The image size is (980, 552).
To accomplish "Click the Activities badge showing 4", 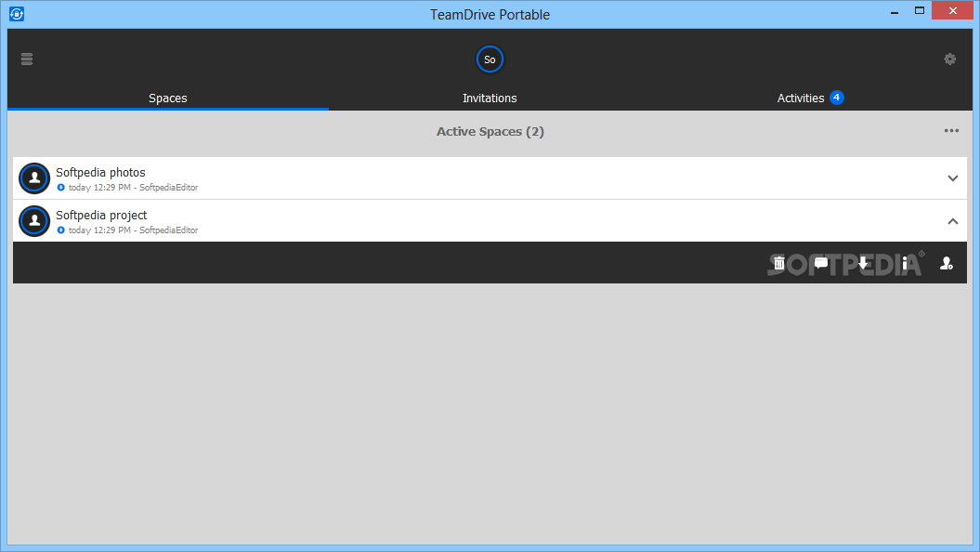I will point(836,98).
